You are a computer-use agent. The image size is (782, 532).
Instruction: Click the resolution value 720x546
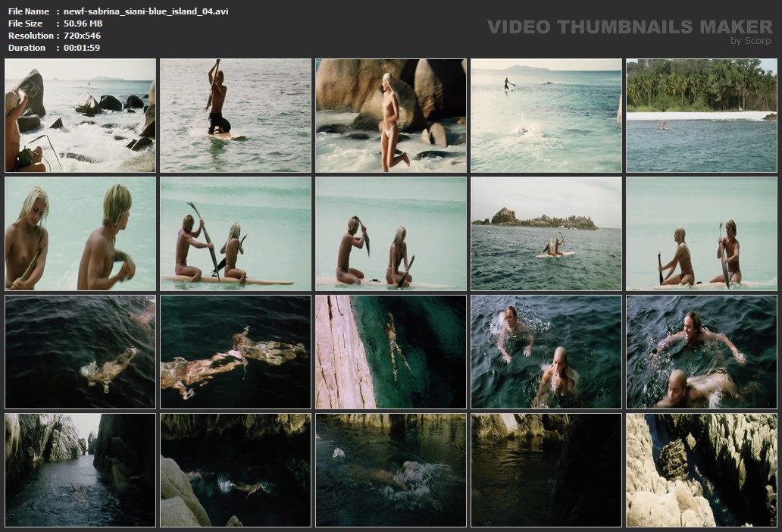83,36
